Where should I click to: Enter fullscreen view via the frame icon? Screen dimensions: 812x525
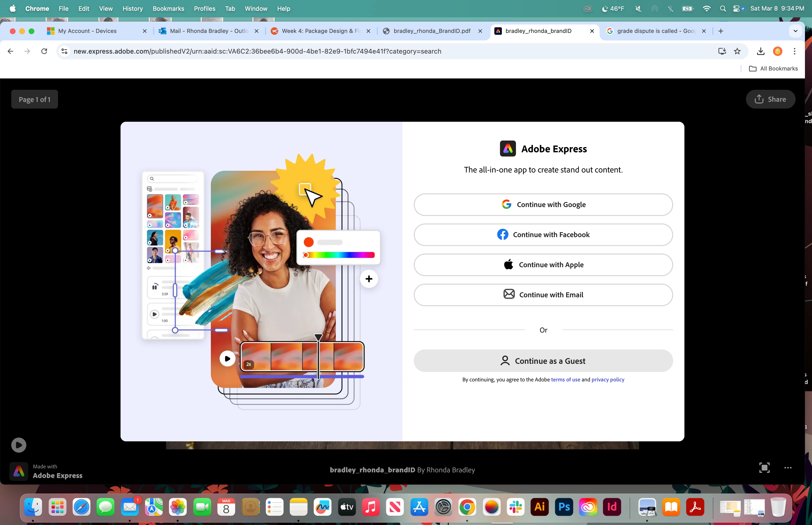point(764,468)
